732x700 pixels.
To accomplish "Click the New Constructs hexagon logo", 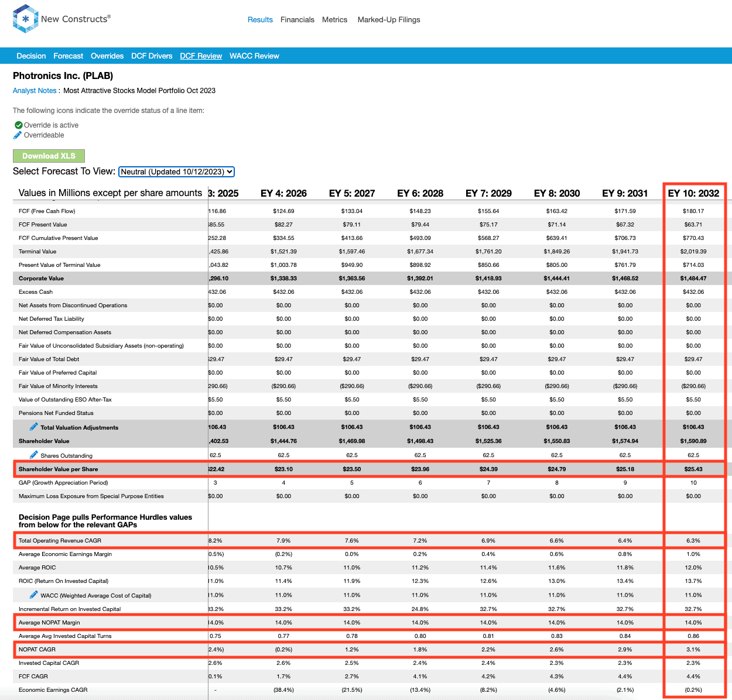I will [x=25, y=19].
